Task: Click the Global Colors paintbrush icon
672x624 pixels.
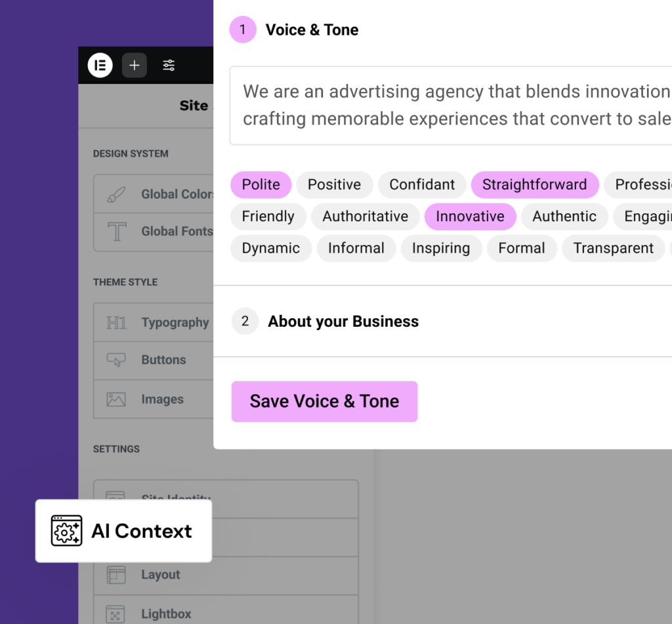Action: coord(116,194)
